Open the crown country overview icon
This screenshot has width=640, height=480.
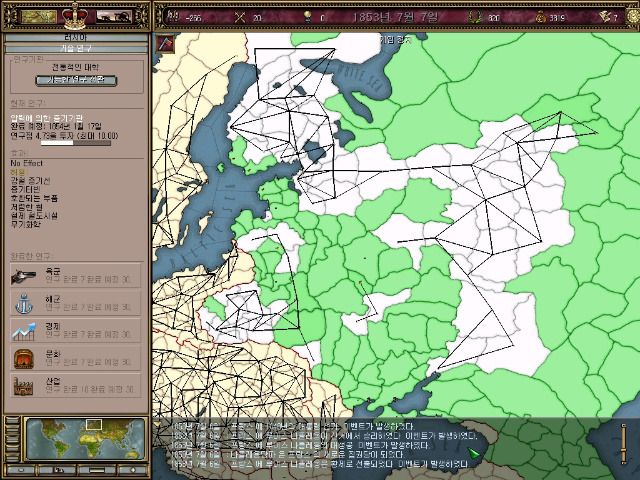(75, 16)
